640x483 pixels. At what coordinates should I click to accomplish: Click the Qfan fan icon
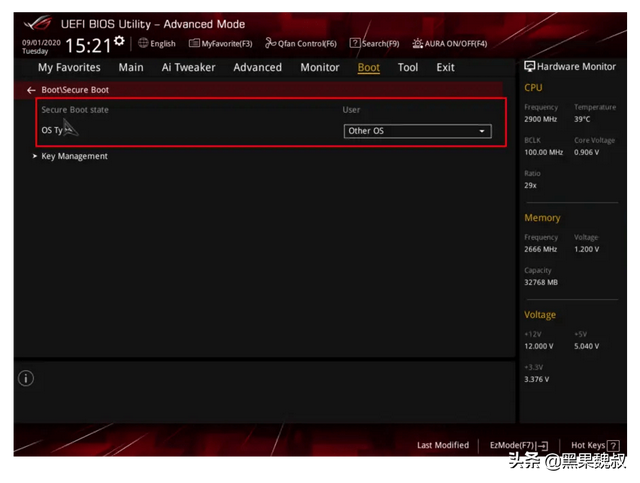(x=270, y=43)
